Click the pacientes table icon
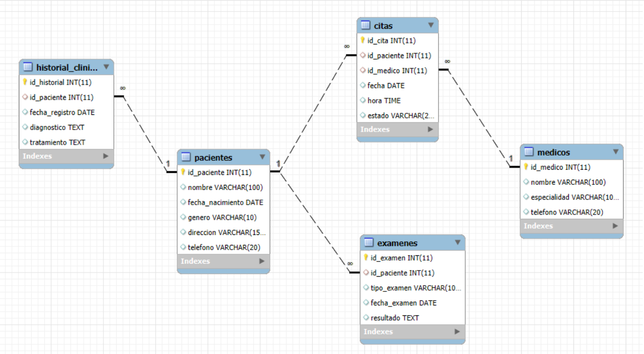Image resolution: width=644 pixels, height=354 pixels. point(186,157)
